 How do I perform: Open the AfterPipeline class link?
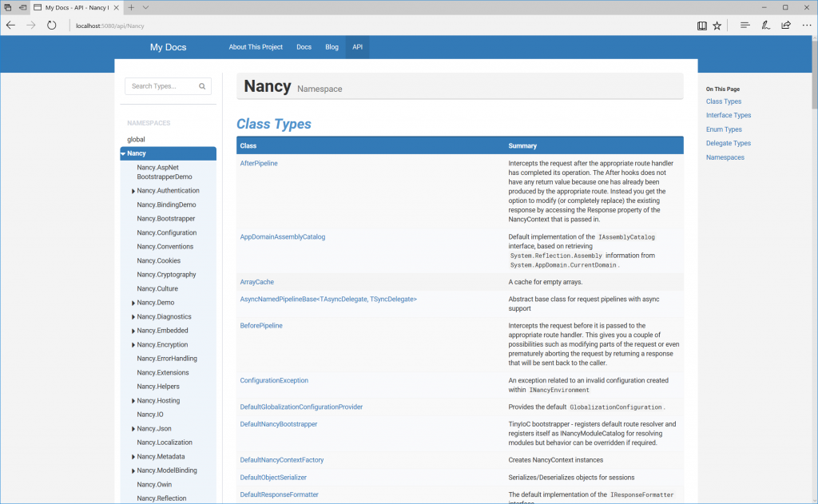pos(259,163)
